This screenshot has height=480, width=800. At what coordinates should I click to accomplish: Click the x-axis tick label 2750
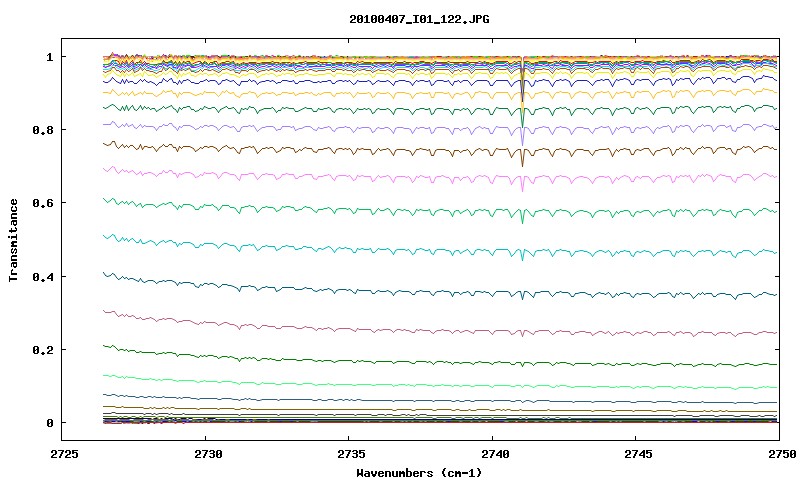tap(781, 454)
